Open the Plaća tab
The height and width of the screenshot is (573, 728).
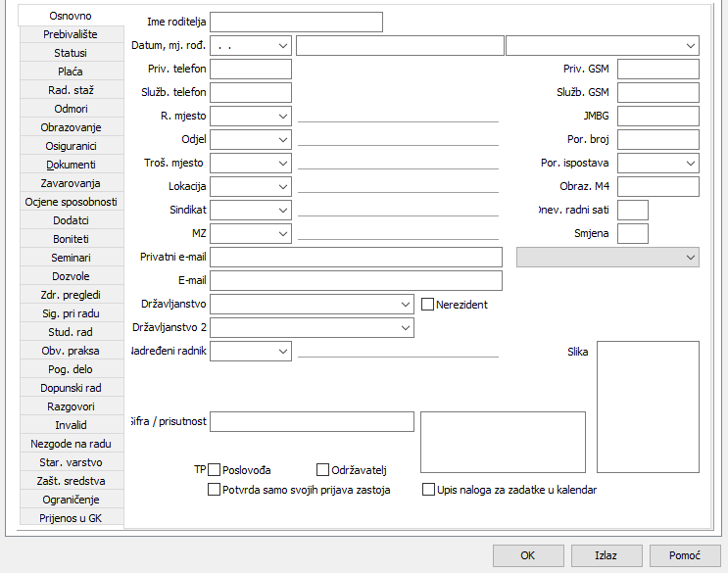[x=71, y=72]
